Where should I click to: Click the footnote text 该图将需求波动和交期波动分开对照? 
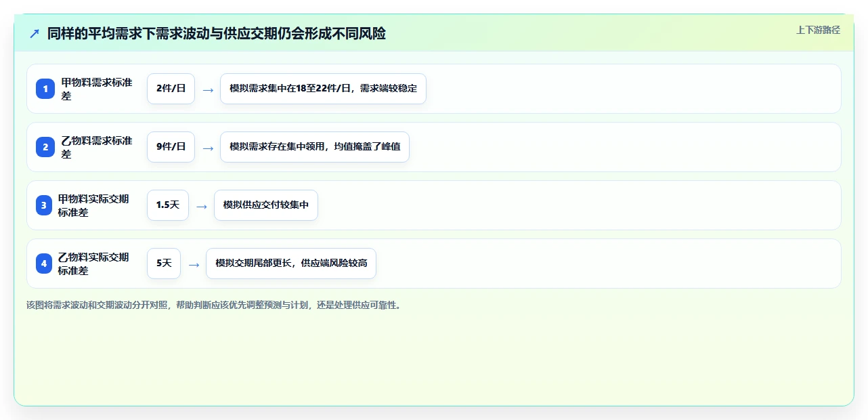tap(214, 305)
